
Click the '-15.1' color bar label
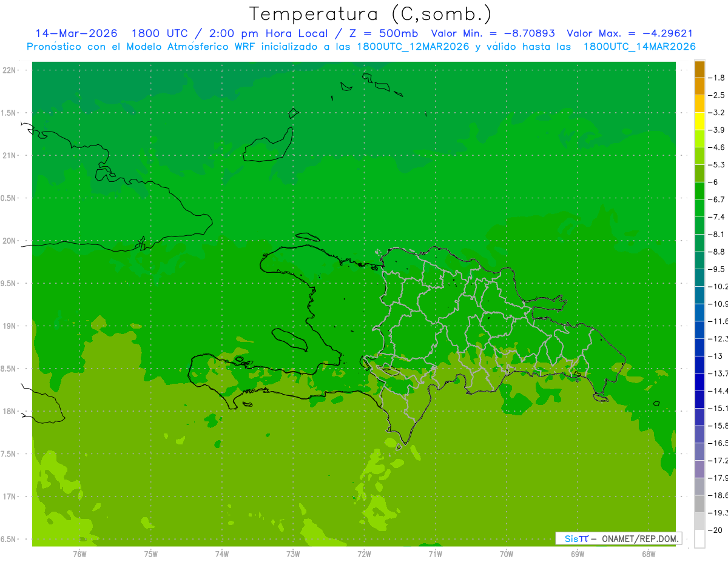point(718,408)
